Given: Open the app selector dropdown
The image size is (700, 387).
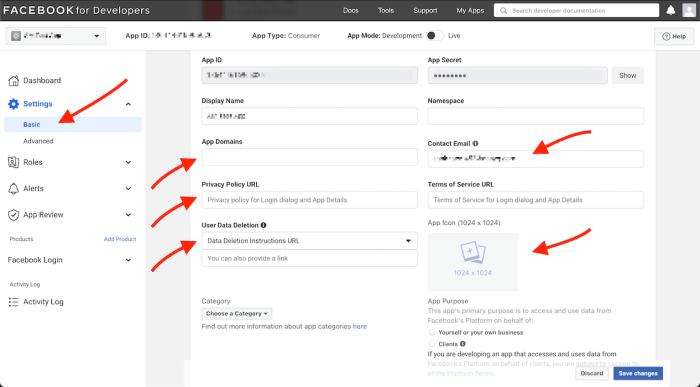Looking at the screenshot, I should (x=56, y=36).
